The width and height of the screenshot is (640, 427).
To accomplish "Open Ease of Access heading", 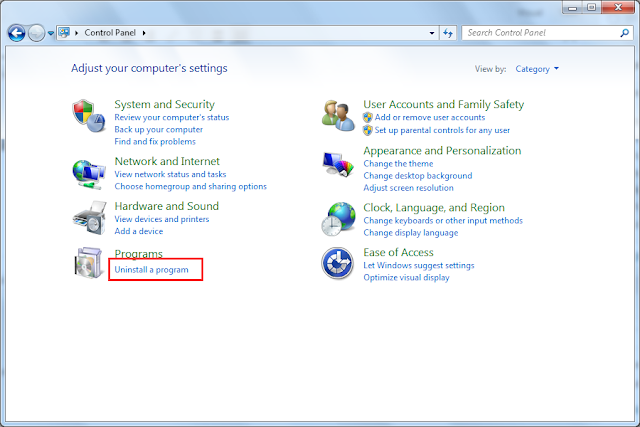I will point(398,253).
